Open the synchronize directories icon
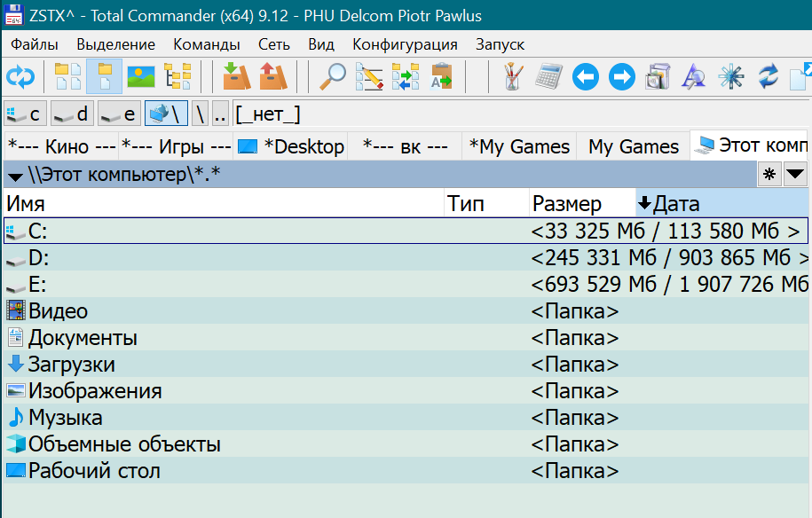Viewport: 812px width, 518px height. [406, 77]
